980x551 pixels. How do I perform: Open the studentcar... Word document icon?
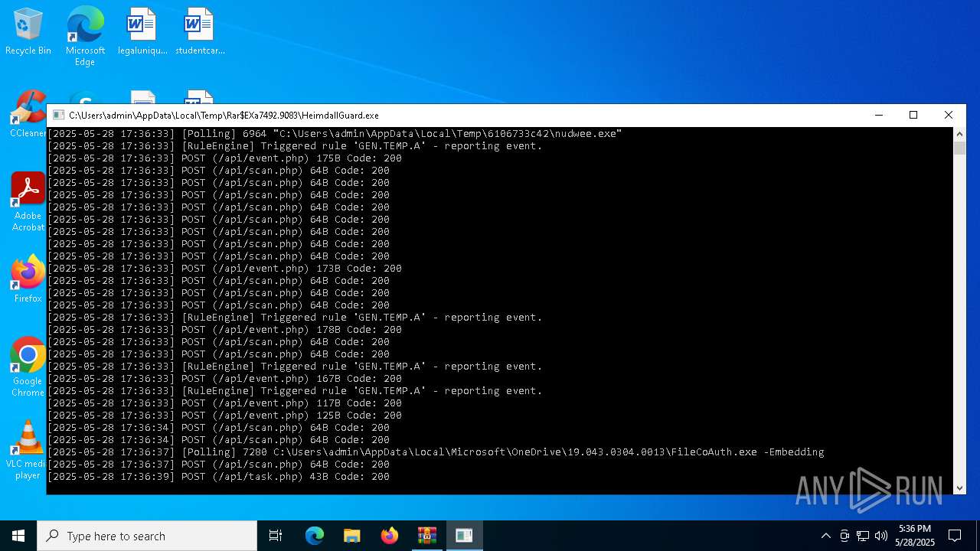point(200,32)
